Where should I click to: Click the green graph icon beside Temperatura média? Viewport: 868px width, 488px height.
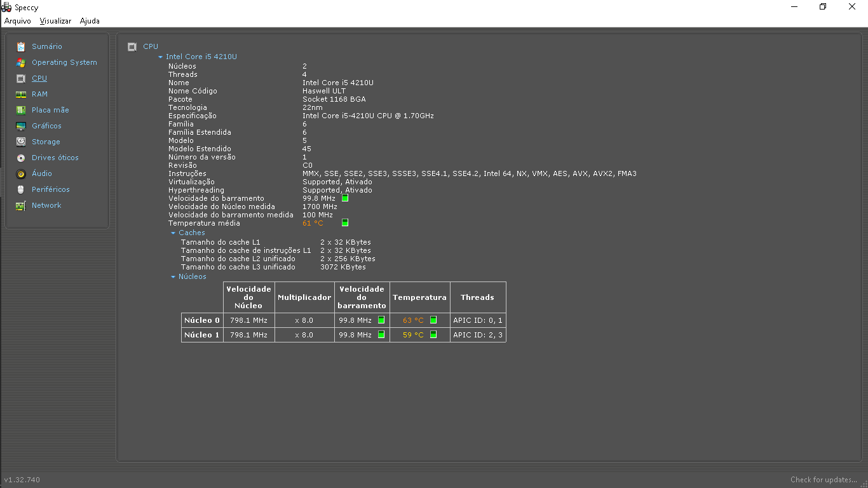(x=345, y=223)
